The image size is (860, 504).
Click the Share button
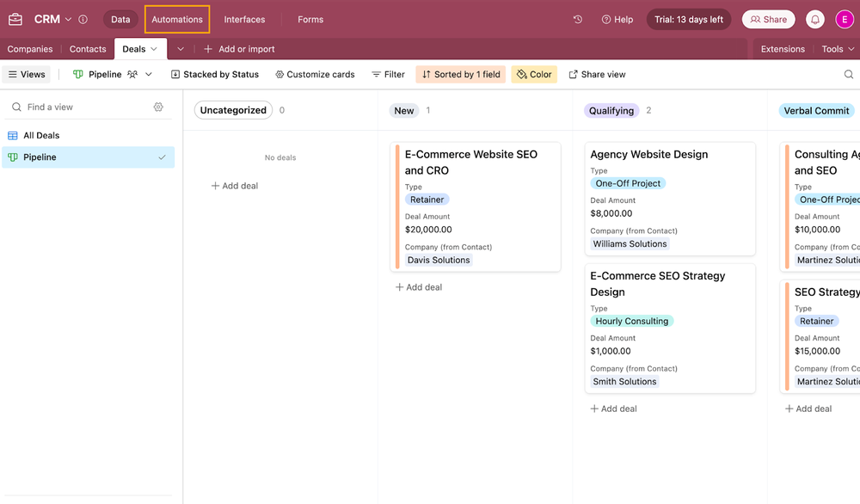click(x=768, y=18)
